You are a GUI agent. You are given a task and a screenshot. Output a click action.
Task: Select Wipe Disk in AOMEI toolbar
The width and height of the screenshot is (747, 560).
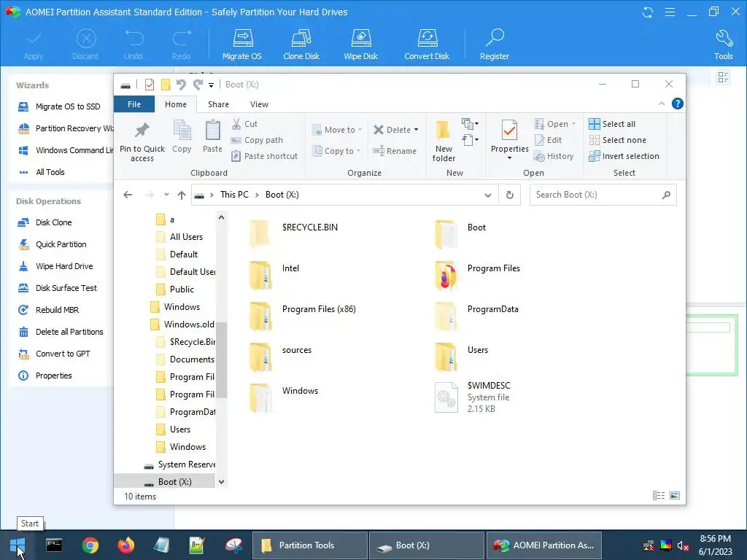tap(360, 44)
